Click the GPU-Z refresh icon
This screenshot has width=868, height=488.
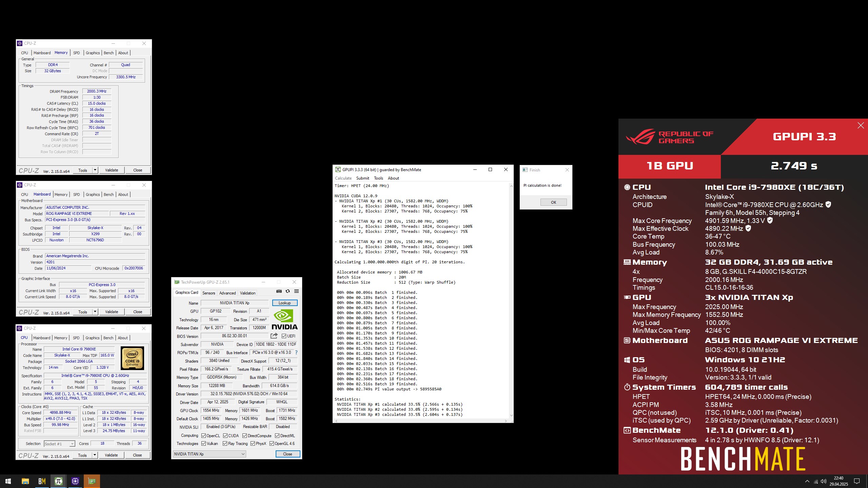[x=288, y=291]
